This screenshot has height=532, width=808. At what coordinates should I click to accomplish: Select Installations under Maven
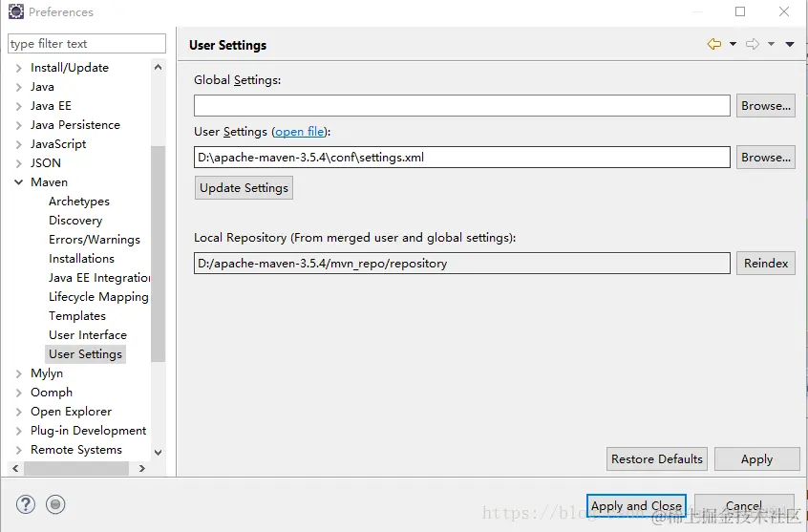pos(81,259)
